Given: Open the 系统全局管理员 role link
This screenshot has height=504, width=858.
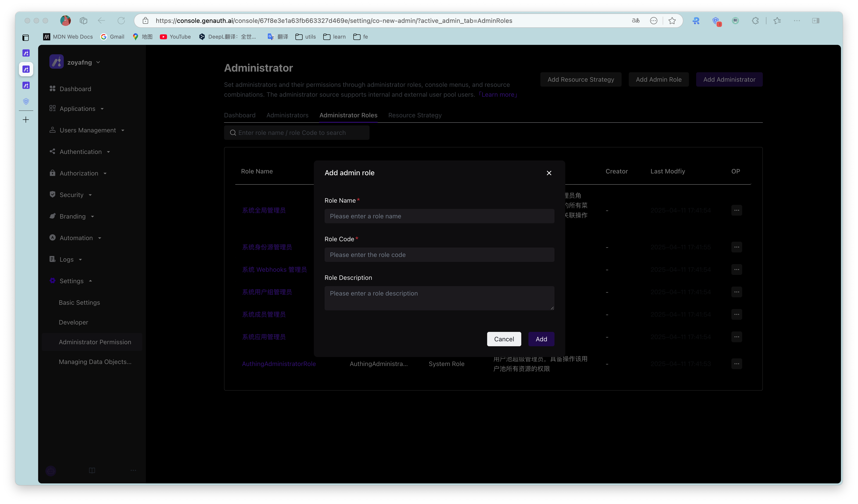Looking at the screenshot, I should 264,210.
